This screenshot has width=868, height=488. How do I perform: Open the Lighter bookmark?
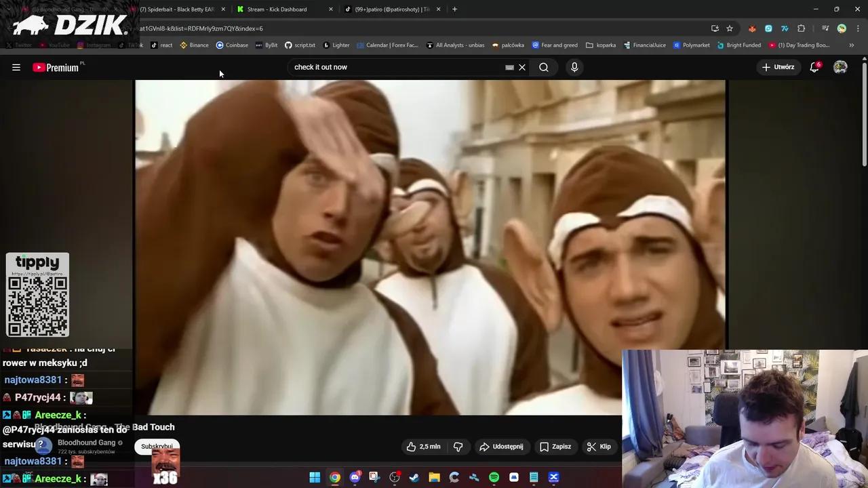(x=336, y=45)
